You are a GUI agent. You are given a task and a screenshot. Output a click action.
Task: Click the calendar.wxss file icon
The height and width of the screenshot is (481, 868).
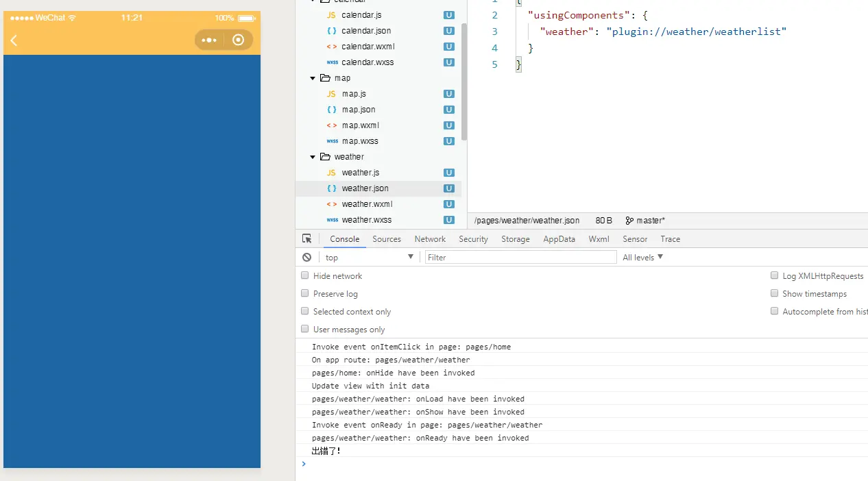point(332,62)
